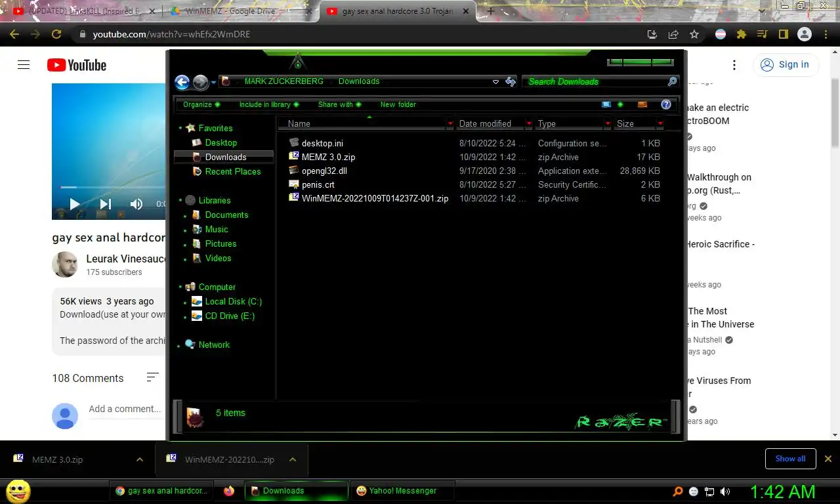Open the Organize menu
The image size is (840, 504).
click(201, 104)
